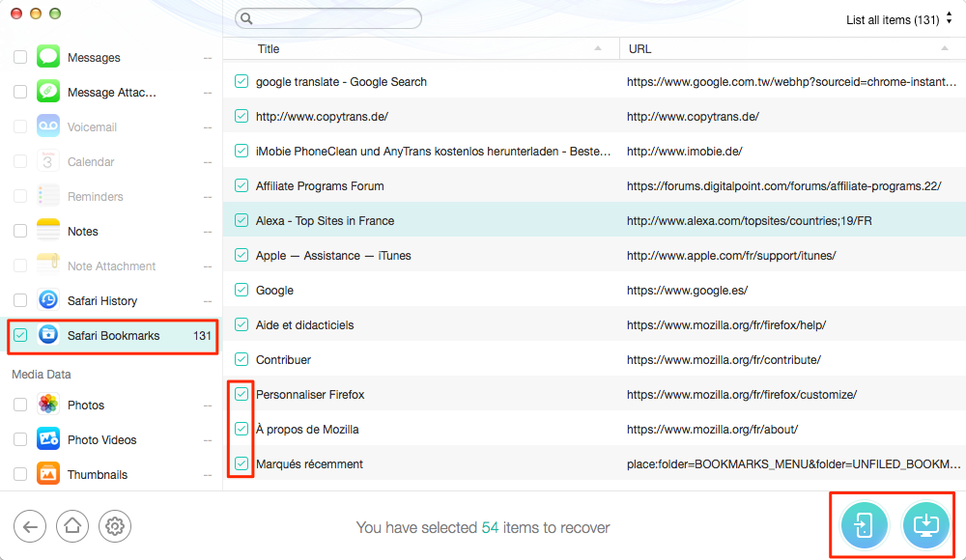Select the Safari Bookmarks sidebar item
Screen dimensions: 966x560
(113, 336)
